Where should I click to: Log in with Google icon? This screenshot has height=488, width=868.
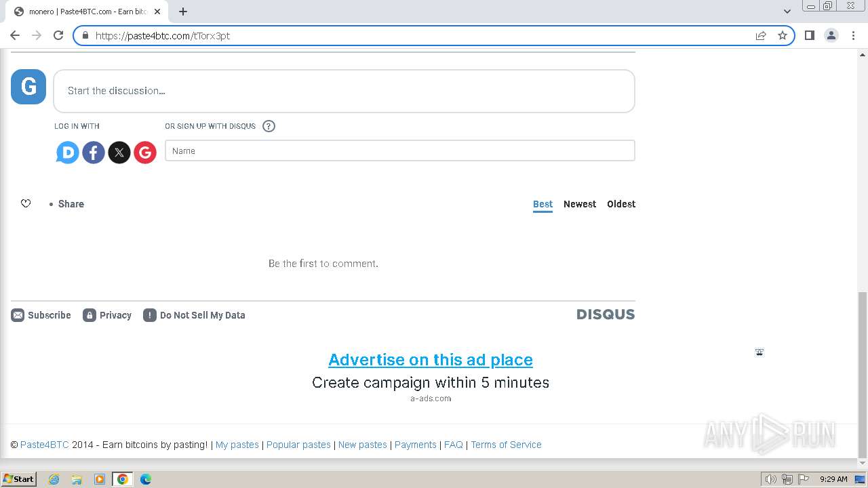[145, 152]
